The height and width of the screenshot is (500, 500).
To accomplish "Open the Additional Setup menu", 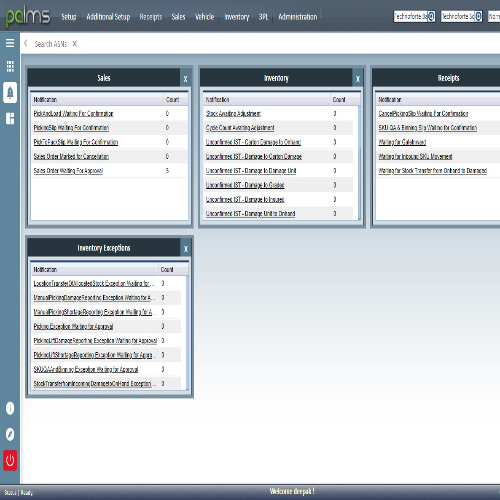I will (108, 17).
